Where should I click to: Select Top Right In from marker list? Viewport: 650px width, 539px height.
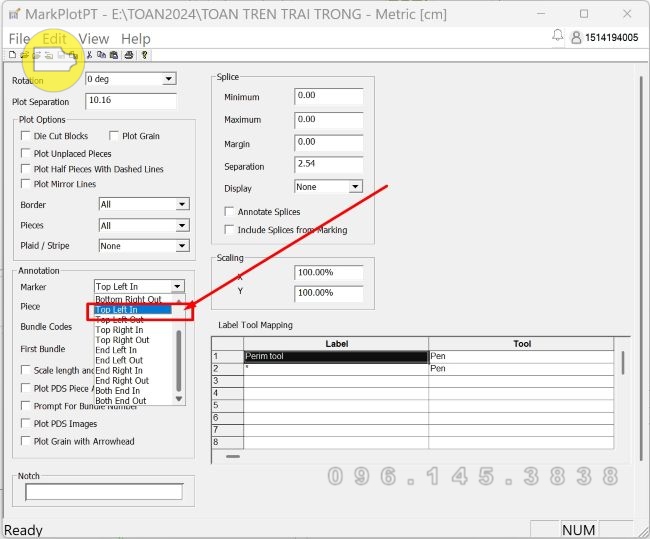pyautogui.click(x=119, y=330)
